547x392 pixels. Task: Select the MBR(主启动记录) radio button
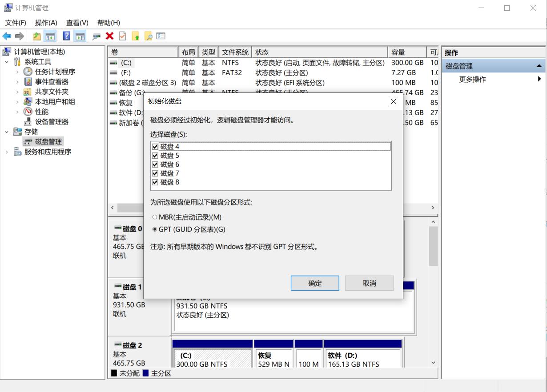click(155, 217)
